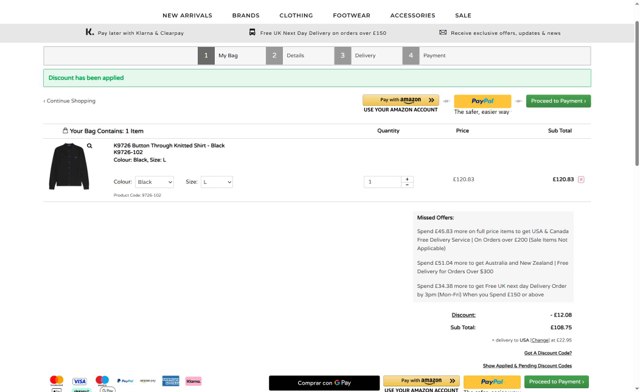Increase quantity with up arrow
Viewport: 640px width, 392px height.
pos(407,179)
